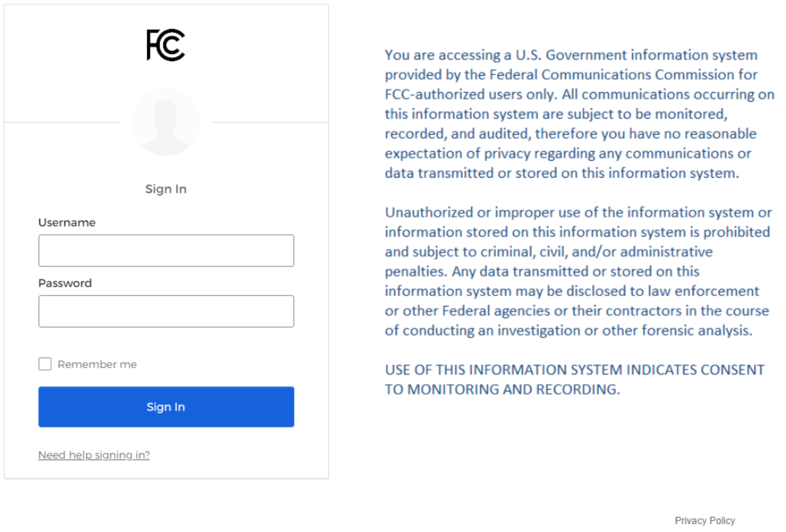The image size is (786, 532).
Task: Focus the Password input field
Action: 166,311
